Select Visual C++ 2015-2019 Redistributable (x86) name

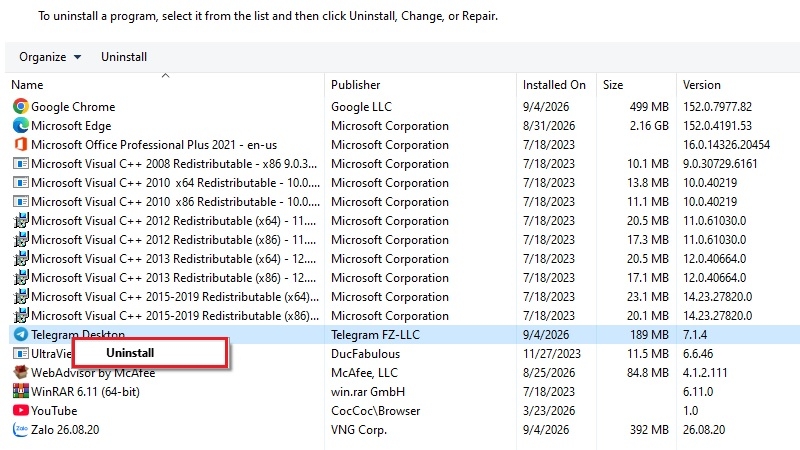click(175, 316)
